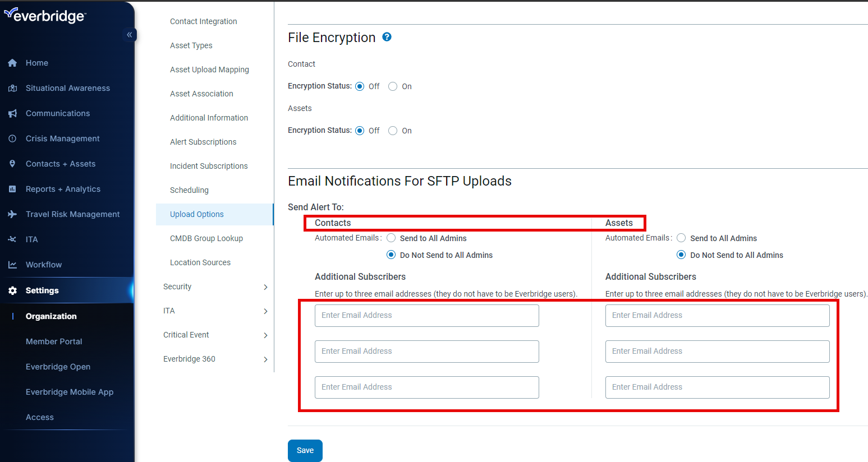This screenshot has width=868, height=462.
Task: Select Send to All Admins for Contacts
Action: (x=391, y=238)
